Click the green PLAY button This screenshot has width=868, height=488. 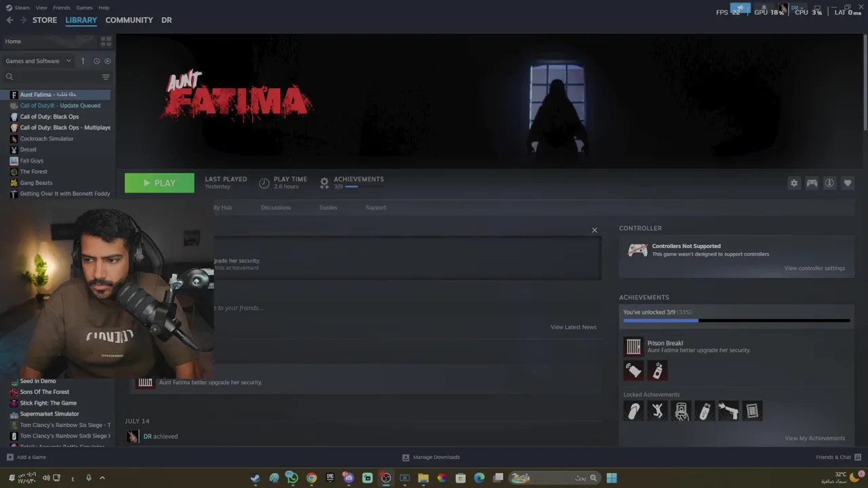pos(159,183)
